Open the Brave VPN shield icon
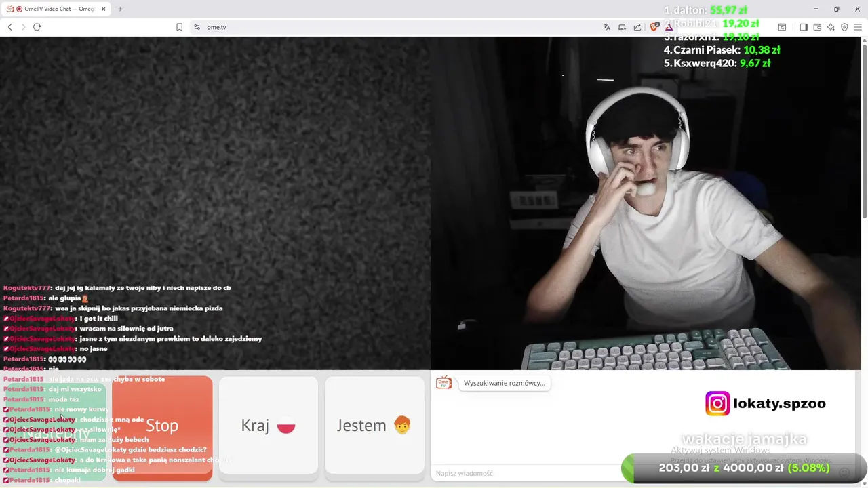 coord(844,27)
